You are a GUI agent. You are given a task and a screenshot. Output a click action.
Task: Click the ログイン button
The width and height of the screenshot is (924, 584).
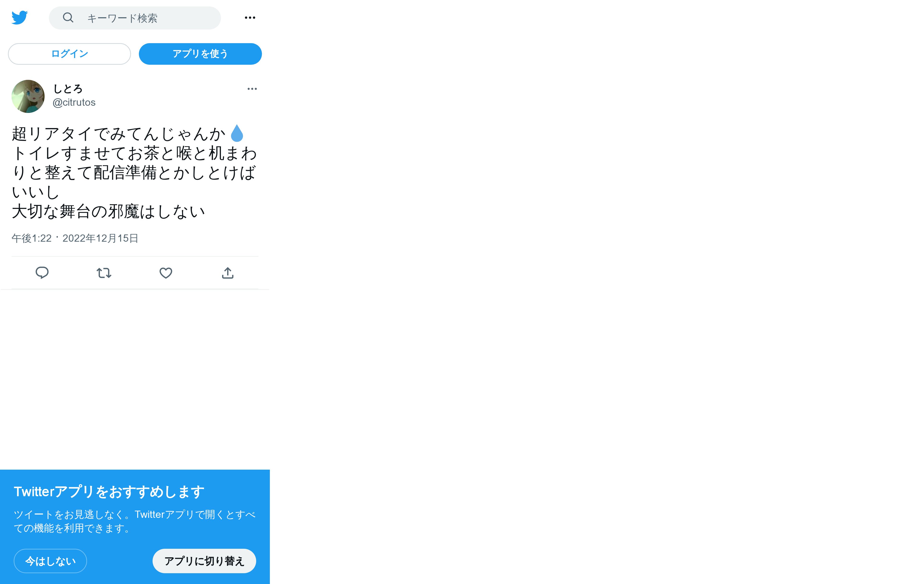coord(70,54)
